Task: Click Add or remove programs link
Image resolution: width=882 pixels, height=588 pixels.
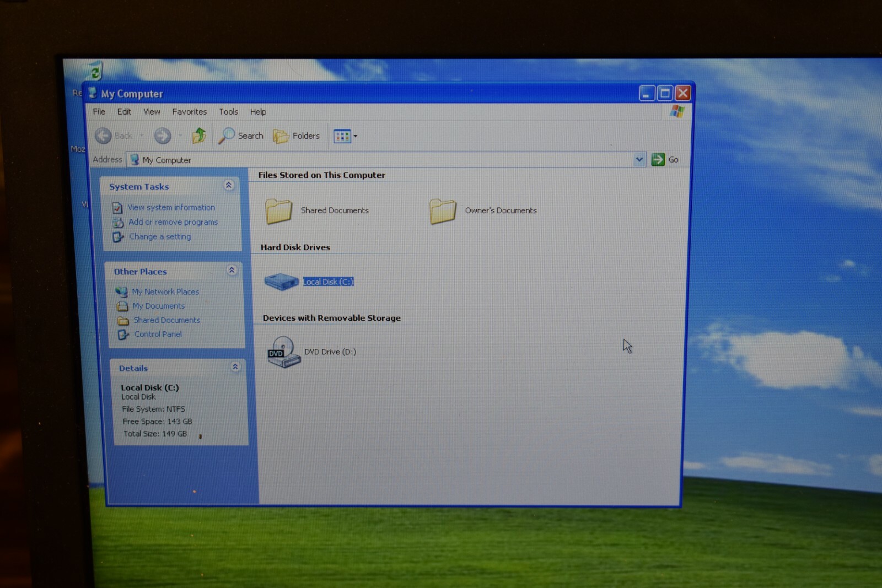Action: point(173,222)
